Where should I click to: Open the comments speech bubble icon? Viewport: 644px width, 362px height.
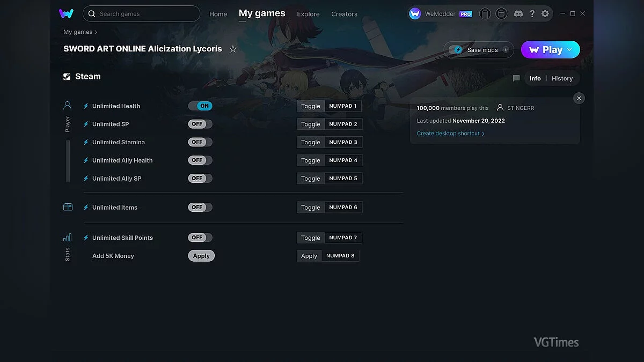pyautogui.click(x=516, y=78)
